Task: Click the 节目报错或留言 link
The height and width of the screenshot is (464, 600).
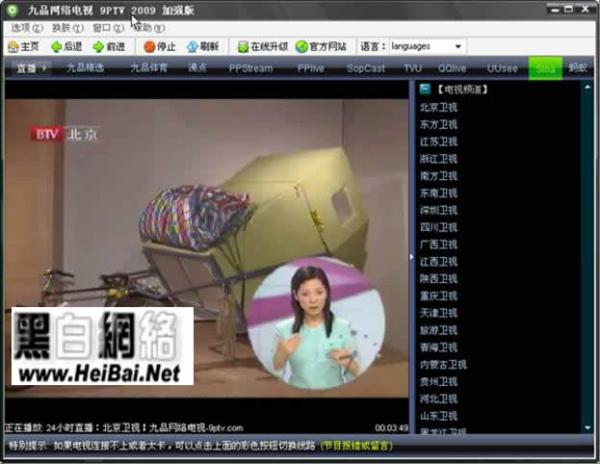Action: (357, 446)
